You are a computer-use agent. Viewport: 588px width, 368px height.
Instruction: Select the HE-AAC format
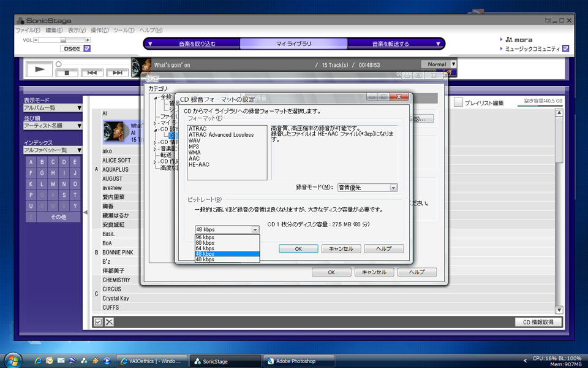coord(198,164)
